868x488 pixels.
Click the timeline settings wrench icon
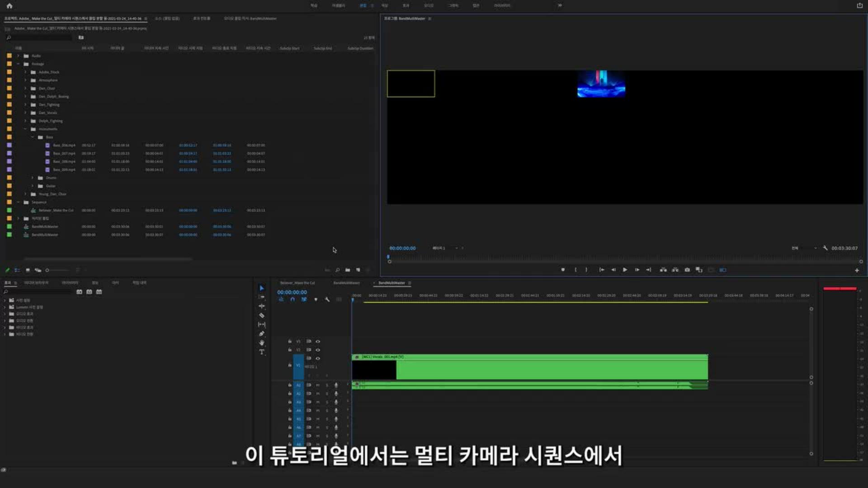click(x=327, y=300)
